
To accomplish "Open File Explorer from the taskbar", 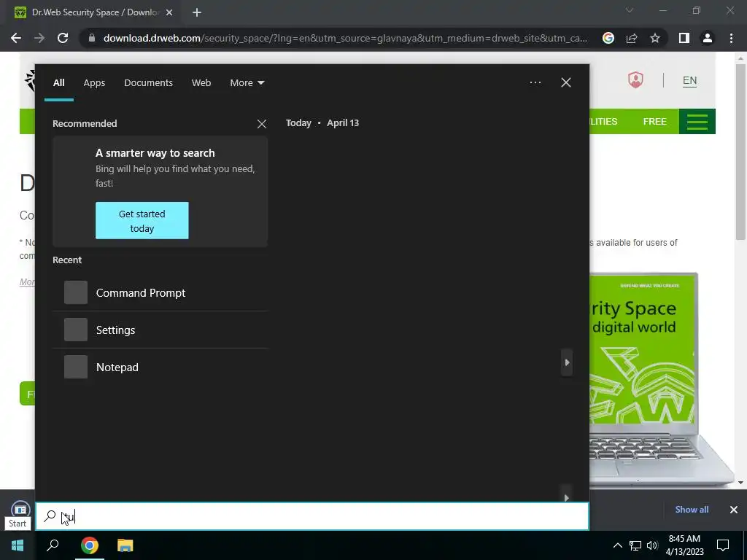I will [x=125, y=545].
